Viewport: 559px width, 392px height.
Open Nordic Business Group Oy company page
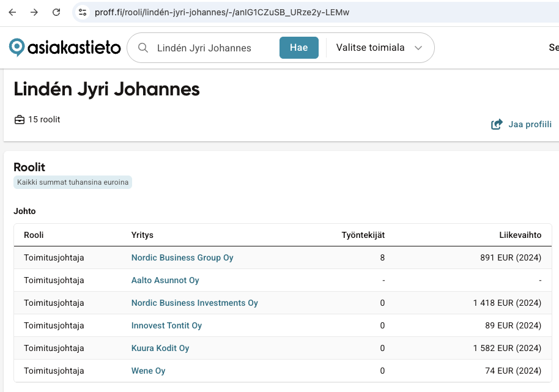point(182,257)
